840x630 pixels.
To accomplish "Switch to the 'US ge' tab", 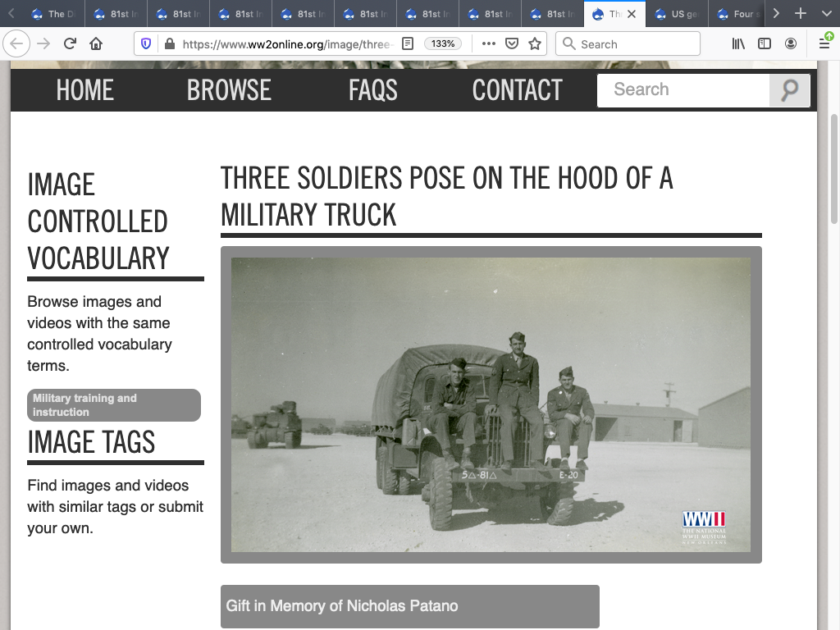I will pyautogui.click(x=678, y=14).
